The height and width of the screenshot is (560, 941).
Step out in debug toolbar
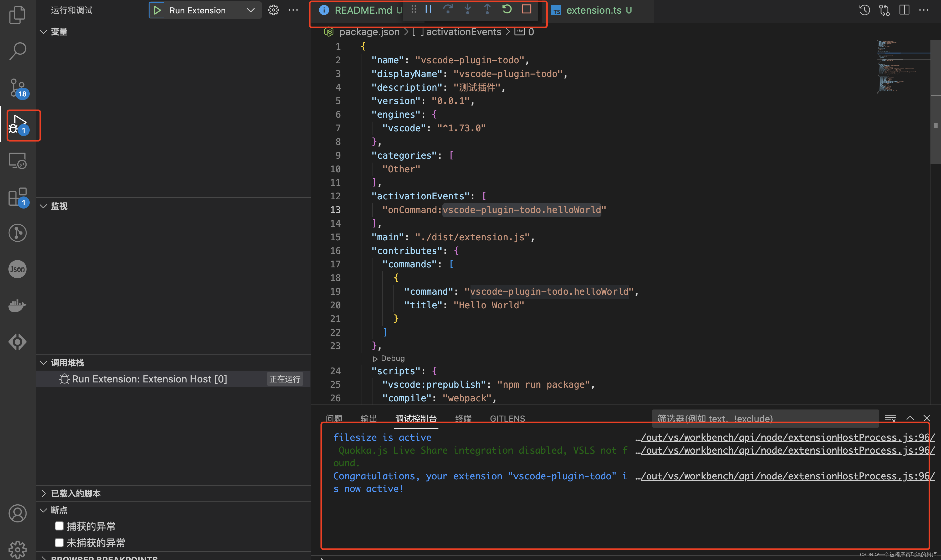point(487,9)
